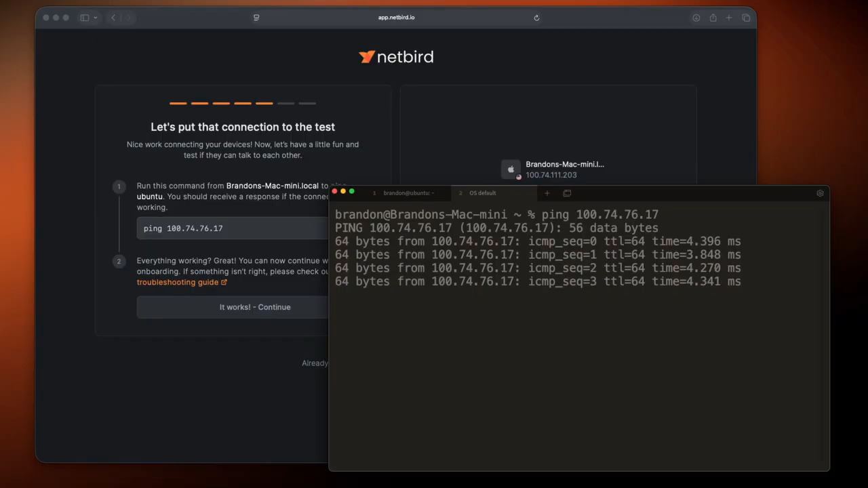Open Safari tab overview icon
868x488 pixels.
click(746, 18)
